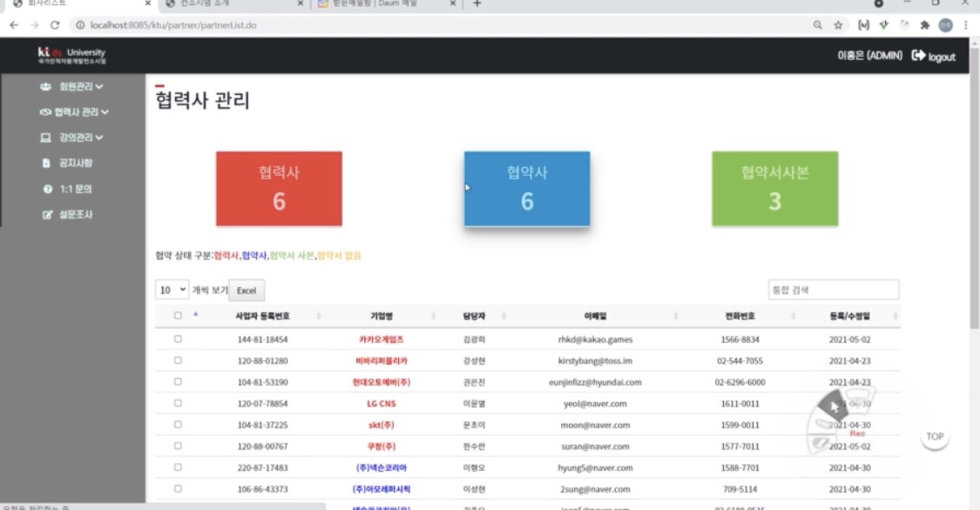This screenshot has height=510, width=980.
Task: Sort by 등록/수정일 column
Action: 849,316
